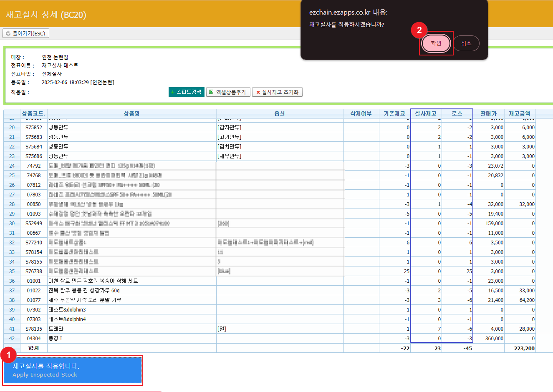The height and width of the screenshot is (392, 553).
Task: Click the blue Apply Inspected Stock button
Action: 73,370
